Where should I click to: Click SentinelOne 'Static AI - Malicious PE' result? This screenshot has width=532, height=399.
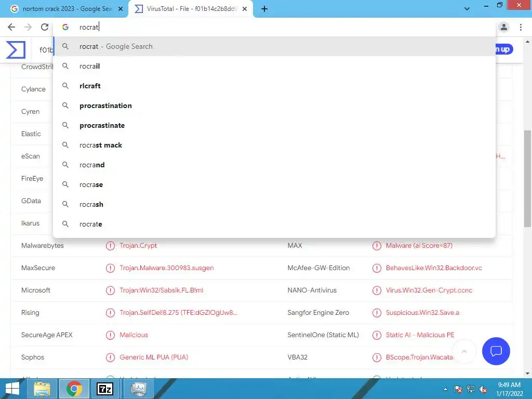(420, 335)
